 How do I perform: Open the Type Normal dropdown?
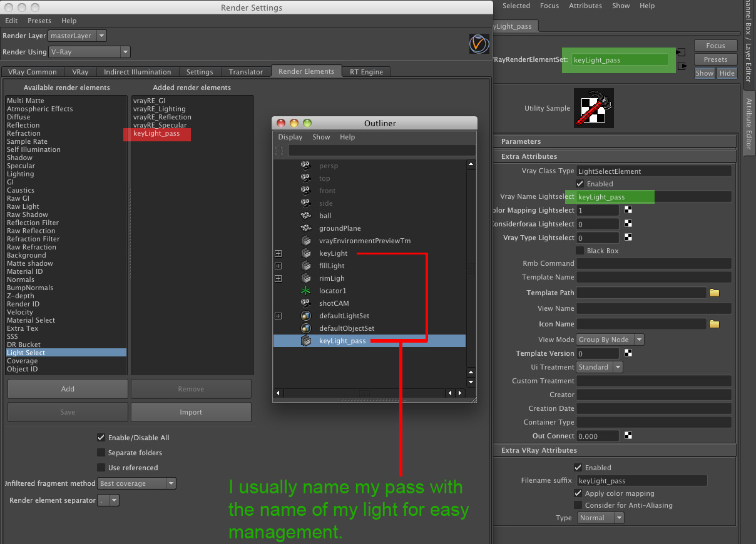(x=601, y=518)
